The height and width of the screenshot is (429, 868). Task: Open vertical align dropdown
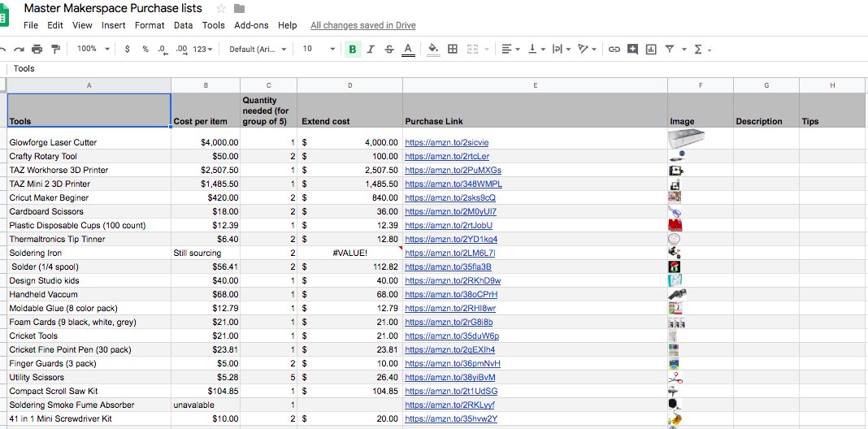(x=536, y=50)
